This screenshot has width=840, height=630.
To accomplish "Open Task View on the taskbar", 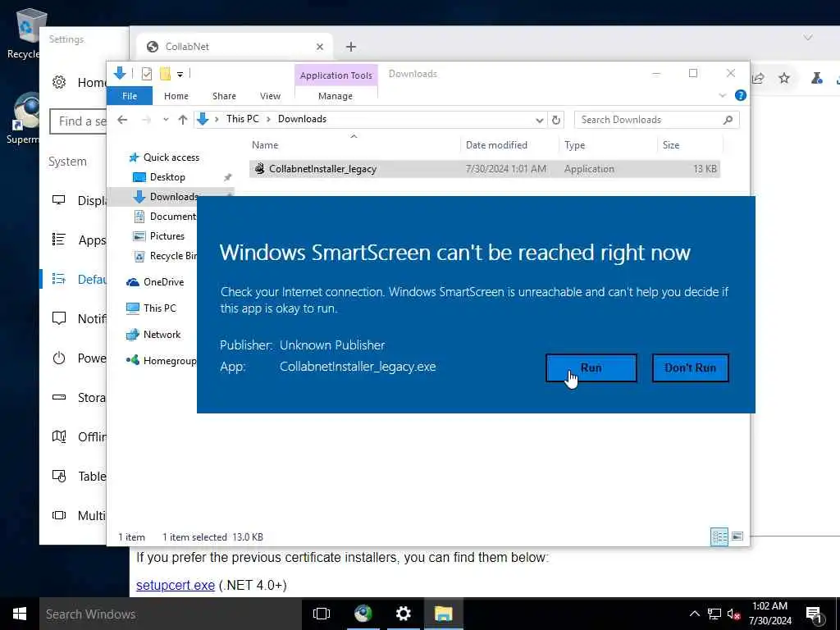I will tap(322, 614).
